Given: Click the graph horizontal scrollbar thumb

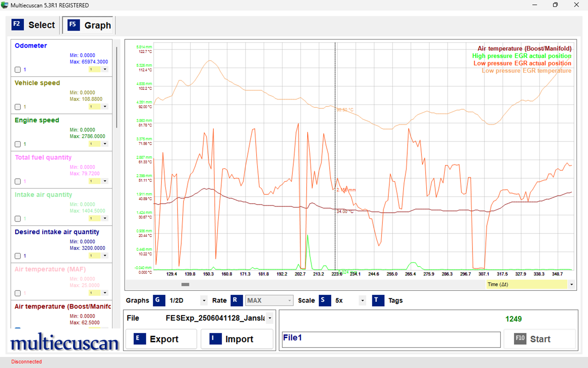Looking at the screenshot, I should point(185,284).
